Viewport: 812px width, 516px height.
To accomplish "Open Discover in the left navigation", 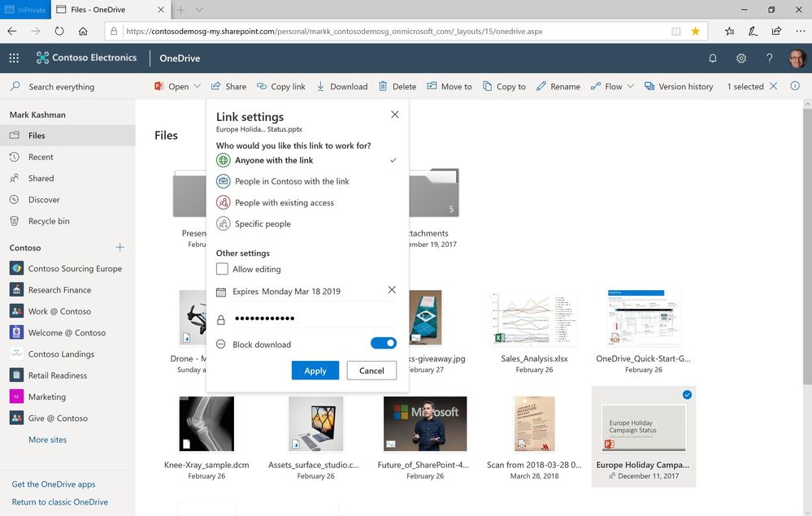I will pyautogui.click(x=67, y=199).
